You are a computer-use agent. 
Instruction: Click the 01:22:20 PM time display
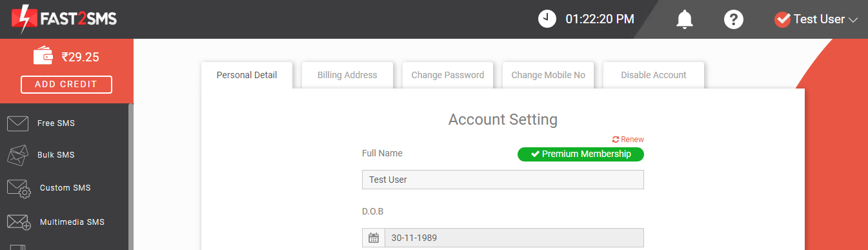[x=600, y=19]
